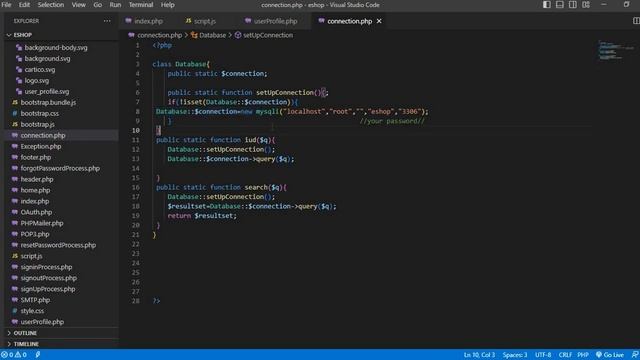Open home.php file
This screenshot has height=360, width=640.
[35, 191]
